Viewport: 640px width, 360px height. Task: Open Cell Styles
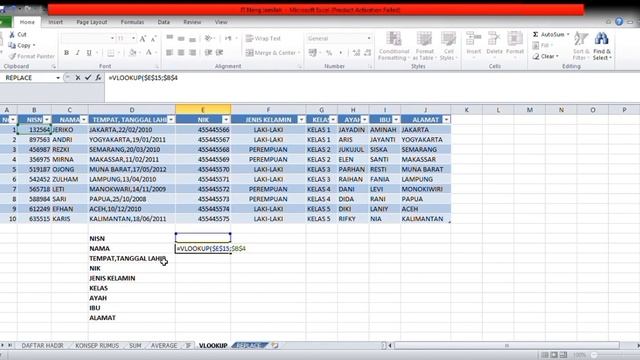click(448, 46)
